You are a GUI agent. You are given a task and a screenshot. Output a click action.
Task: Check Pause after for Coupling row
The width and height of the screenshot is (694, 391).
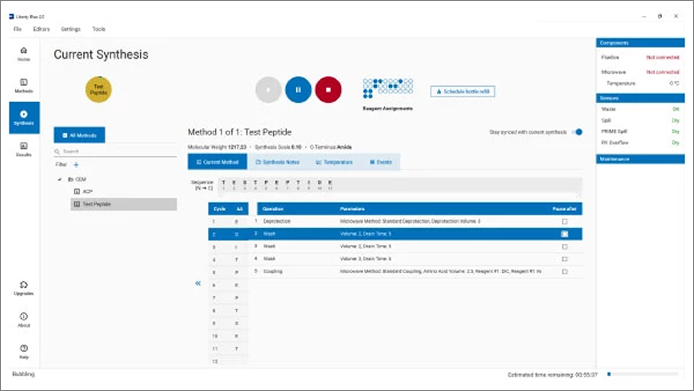[564, 271]
